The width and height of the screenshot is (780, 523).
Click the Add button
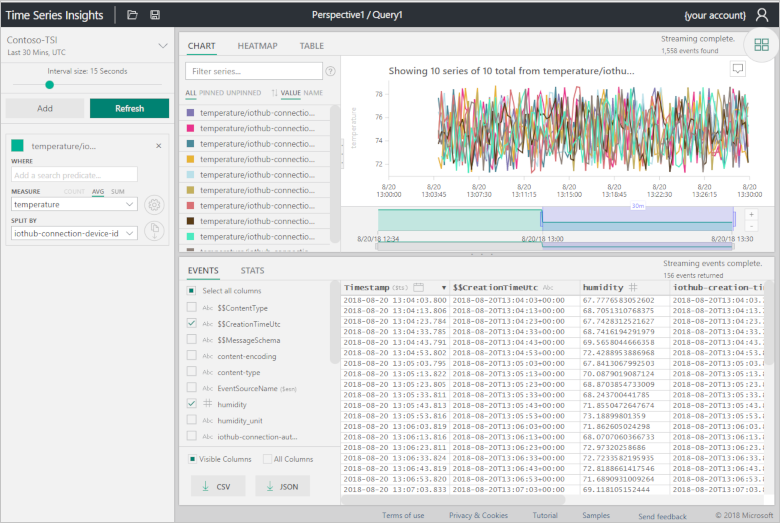pyautogui.click(x=45, y=108)
